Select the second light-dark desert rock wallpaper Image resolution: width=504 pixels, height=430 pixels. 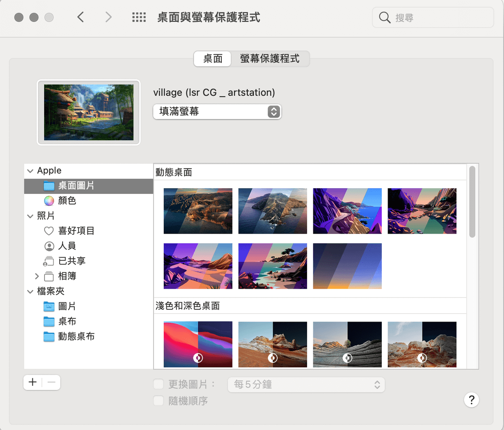pos(273,345)
